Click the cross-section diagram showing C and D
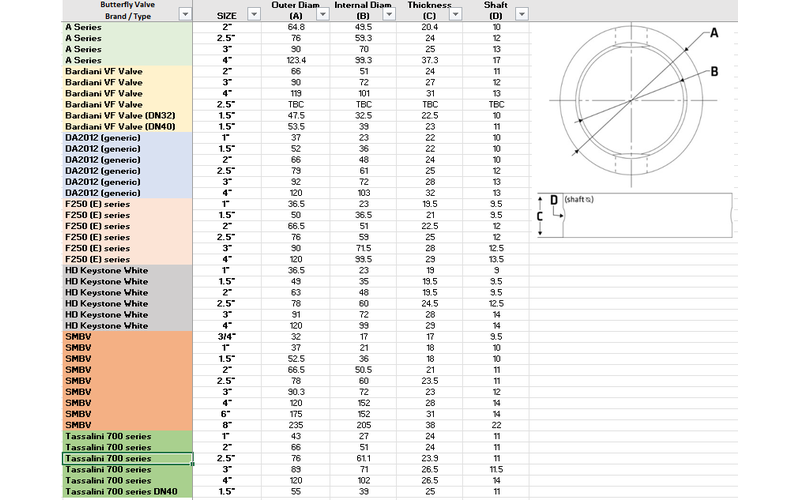 tap(635, 215)
